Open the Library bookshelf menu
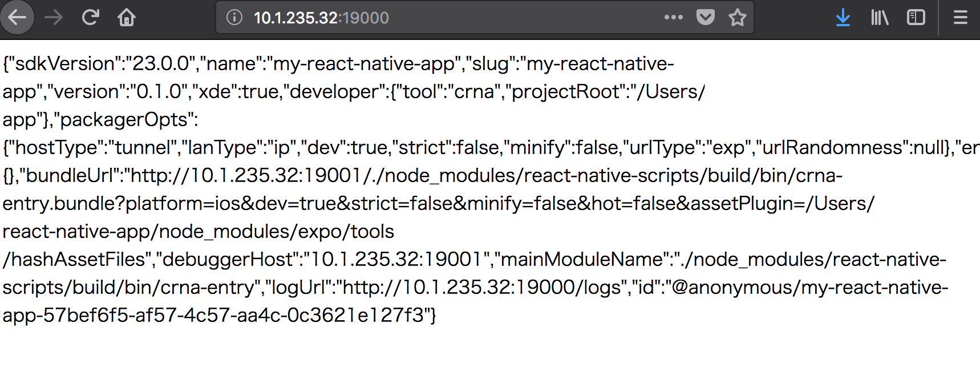The height and width of the screenshot is (379, 980). pyautogui.click(x=880, y=18)
